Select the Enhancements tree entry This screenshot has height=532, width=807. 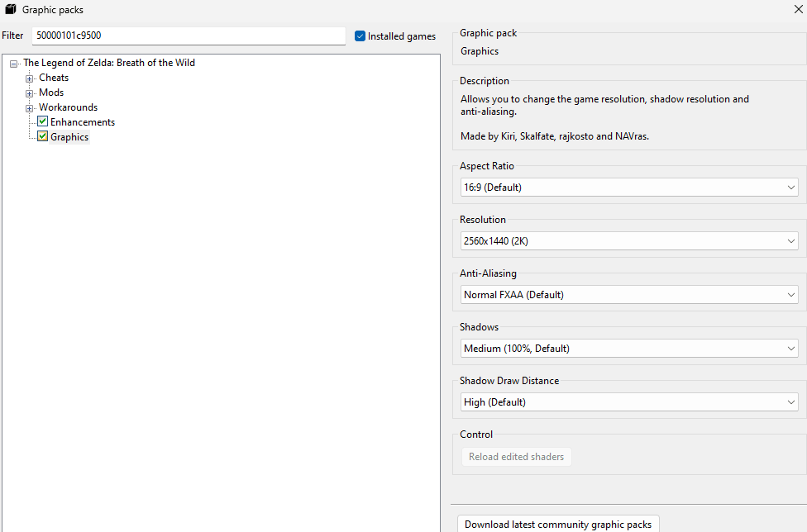[82, 121]
